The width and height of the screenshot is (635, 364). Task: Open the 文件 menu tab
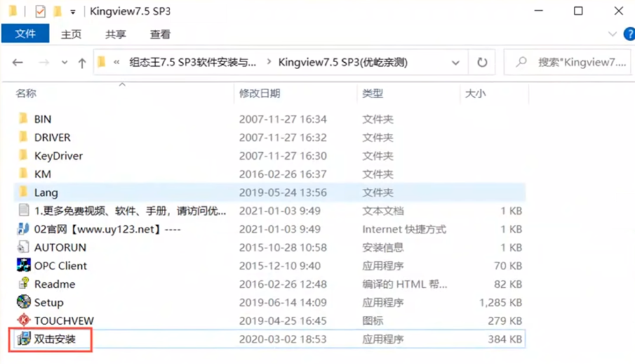25,34
